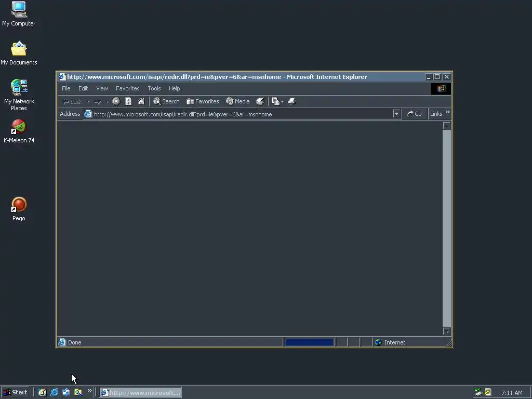Click the Forward navigation arrow
Screen dimensions: 532x399
click(98, 101)
